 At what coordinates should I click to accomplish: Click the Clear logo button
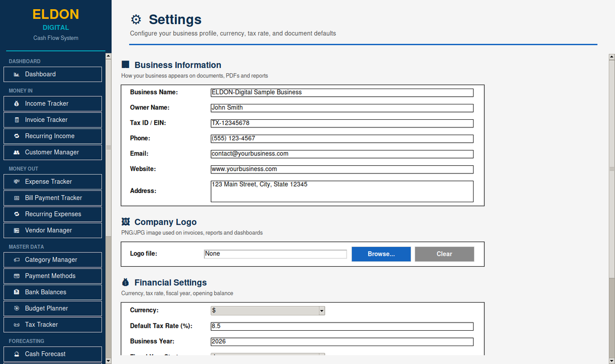coord(444,254)
